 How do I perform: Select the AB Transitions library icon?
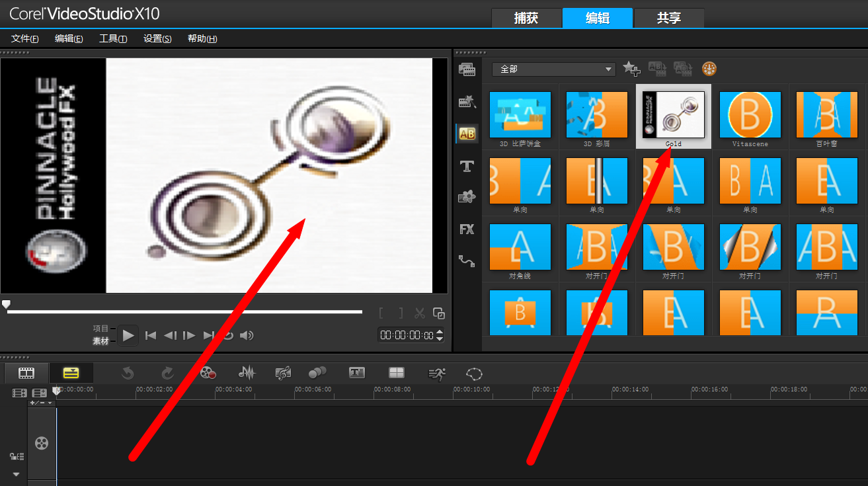467,134
